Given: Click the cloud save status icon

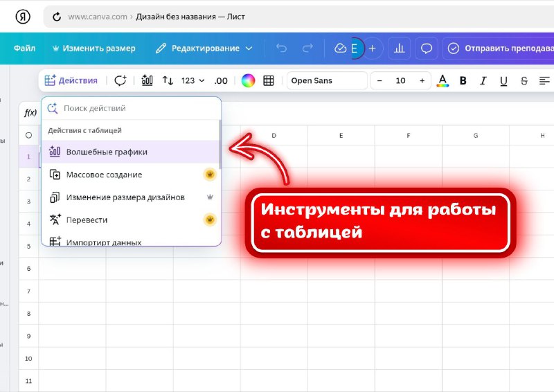Looking at the screenshot, I should click(340, 48).
